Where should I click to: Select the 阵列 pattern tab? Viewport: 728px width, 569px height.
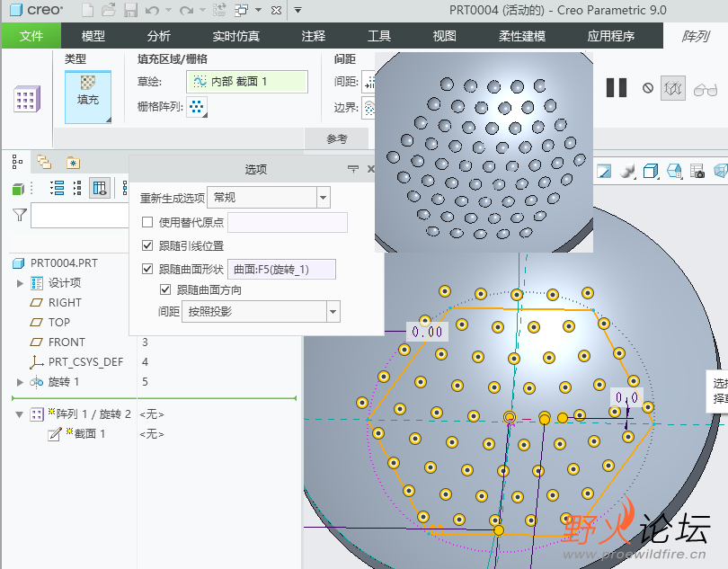point(695,36)
